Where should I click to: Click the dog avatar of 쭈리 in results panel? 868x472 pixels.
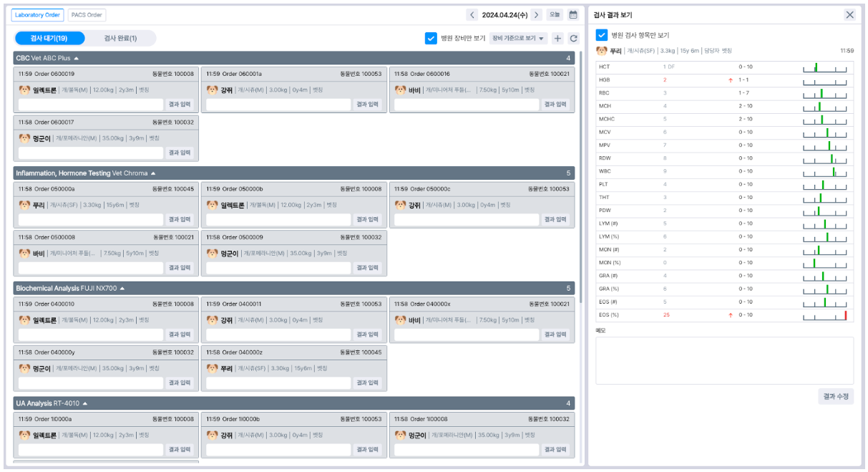pos(602,51)
